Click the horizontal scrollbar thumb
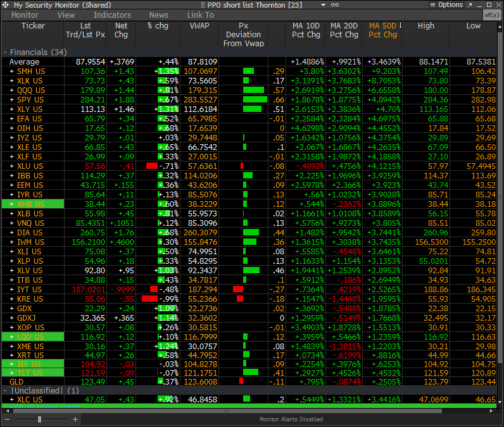The image size is (504, 427). (x=227, y=411)
